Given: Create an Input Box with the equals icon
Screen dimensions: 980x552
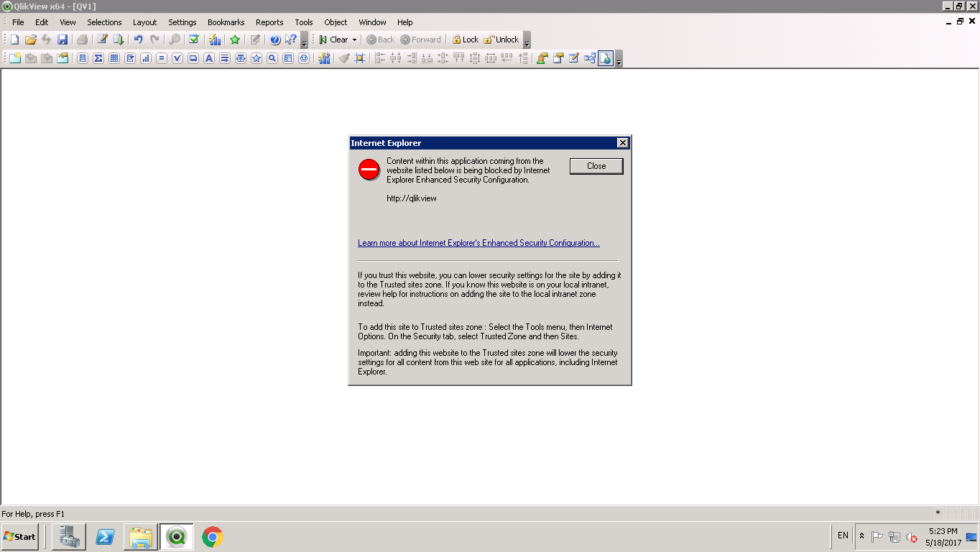Looking at the screenshot, I should (x=162, y=58).
